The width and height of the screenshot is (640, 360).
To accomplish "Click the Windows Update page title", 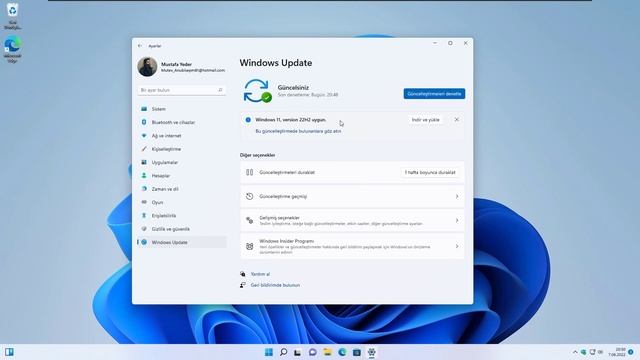I will [x=276, y=63].
